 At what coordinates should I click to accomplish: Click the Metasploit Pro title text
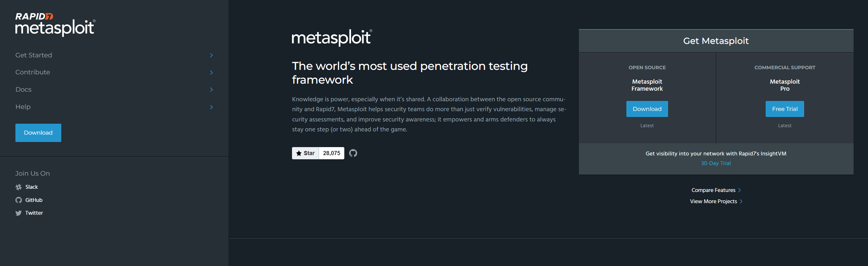point(785,85)
